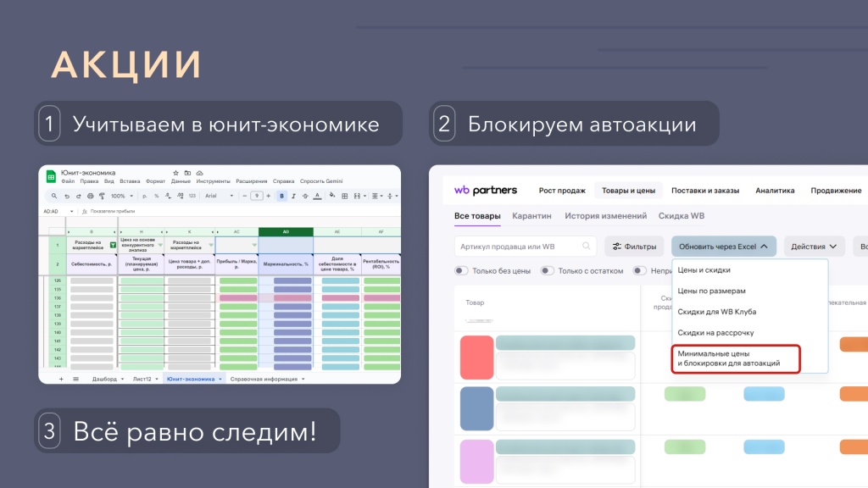Select the Paint format tool
Viewport: 868px width, 488px height.
click(x=101, y=197)
